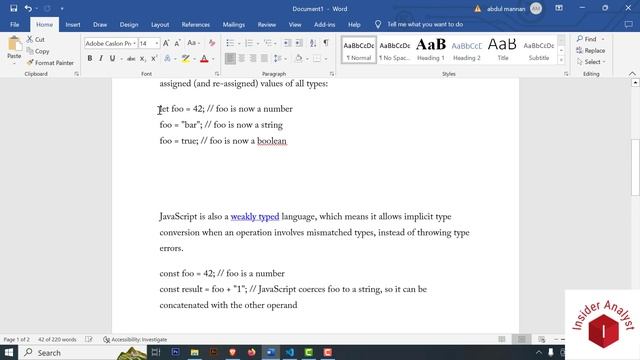Click the Replace button
This screenshot has width=640, height=360.
[x=591, y=51]
